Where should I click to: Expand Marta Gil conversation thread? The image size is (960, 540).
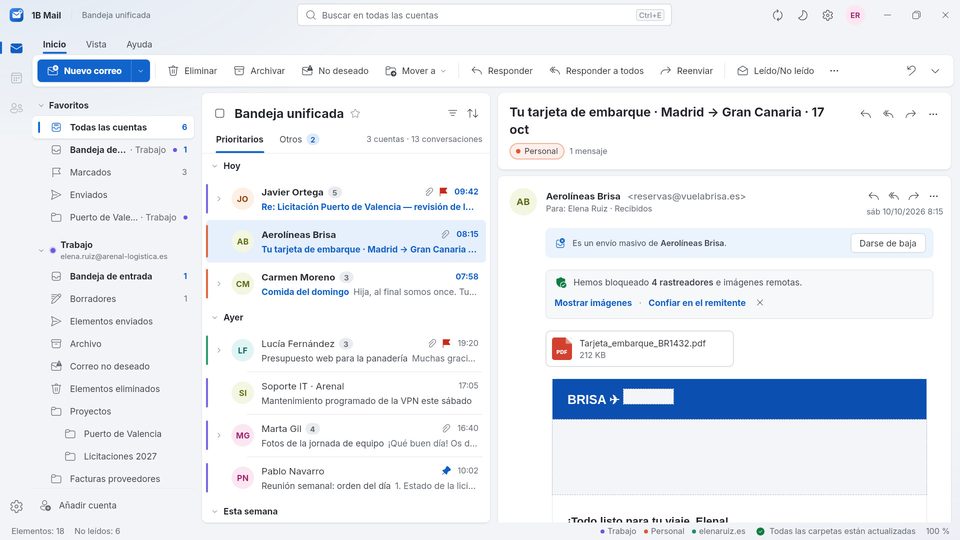[x=219, y=435]
